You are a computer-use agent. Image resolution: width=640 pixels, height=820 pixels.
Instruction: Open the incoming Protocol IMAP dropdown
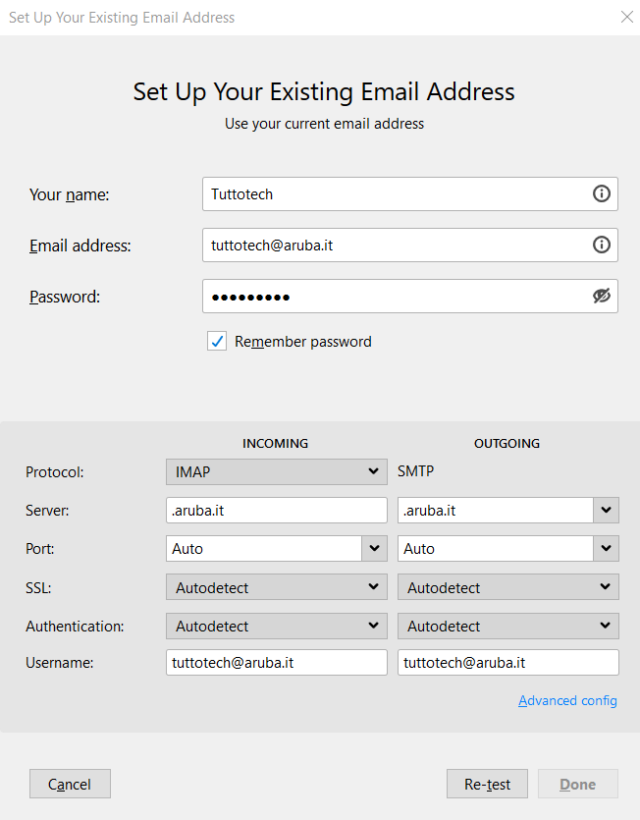point(276,471)
